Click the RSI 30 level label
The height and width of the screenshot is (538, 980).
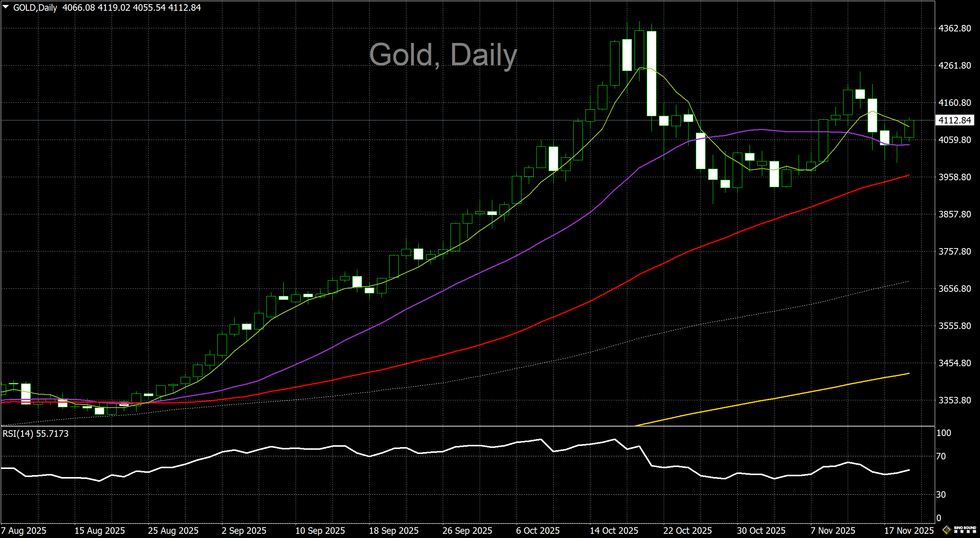(x=941, y=495)
